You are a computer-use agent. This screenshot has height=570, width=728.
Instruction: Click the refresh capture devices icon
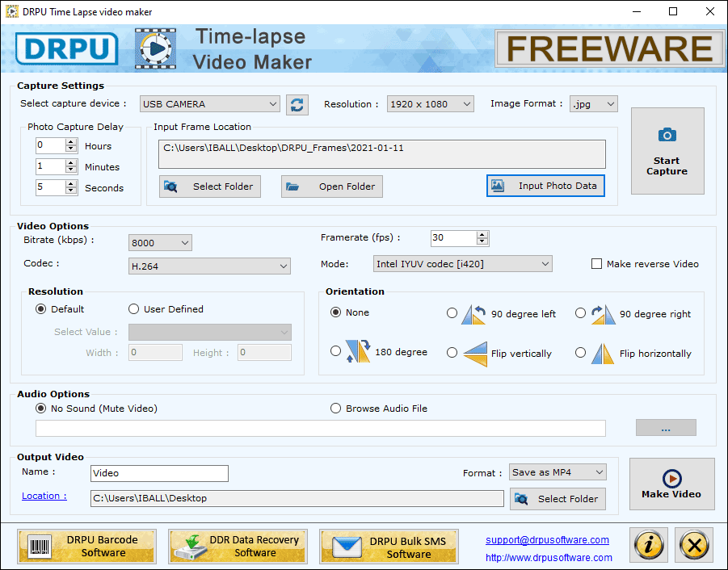click(x=297, y=104)
